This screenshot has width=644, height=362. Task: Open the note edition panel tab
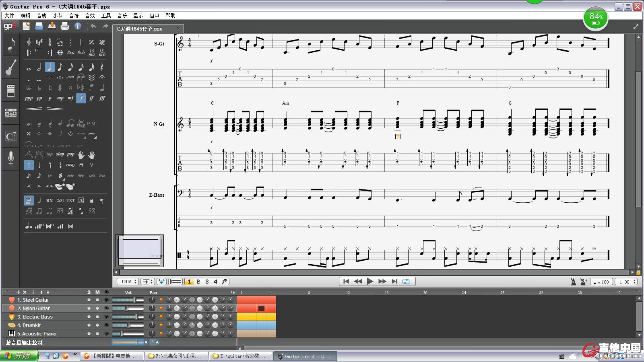point(11,44)
